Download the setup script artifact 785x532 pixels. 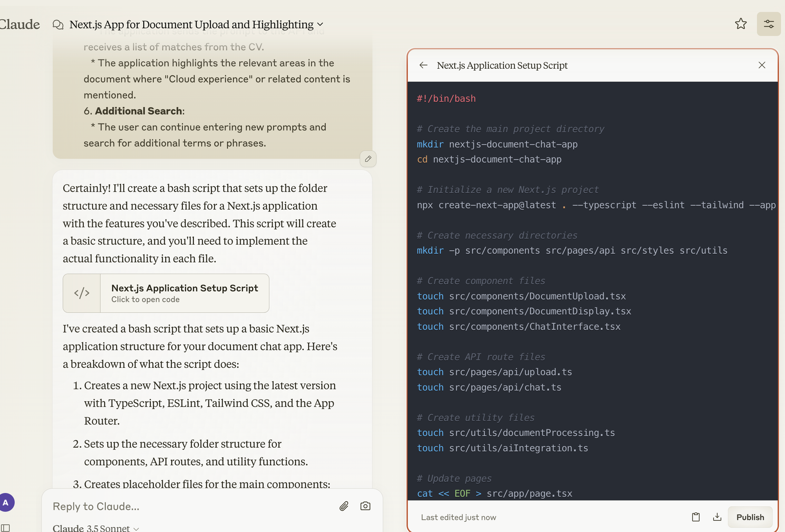(x=717, y=517)
